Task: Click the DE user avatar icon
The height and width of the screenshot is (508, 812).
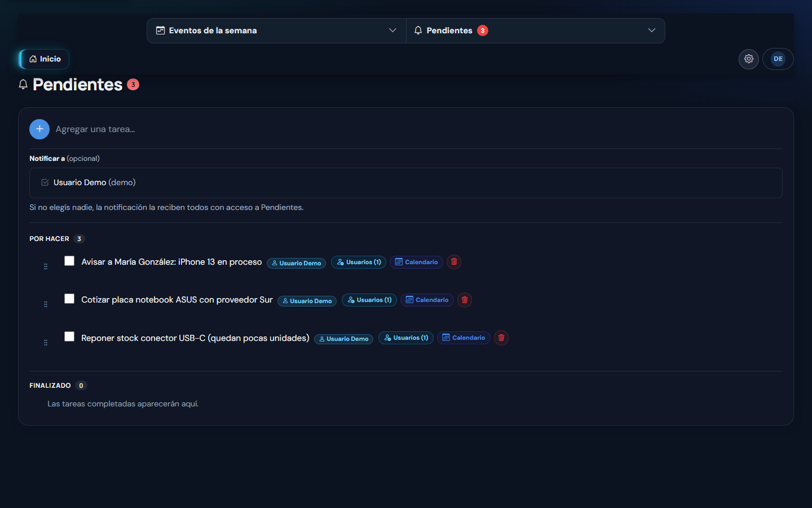Action: tap(778, 59)
